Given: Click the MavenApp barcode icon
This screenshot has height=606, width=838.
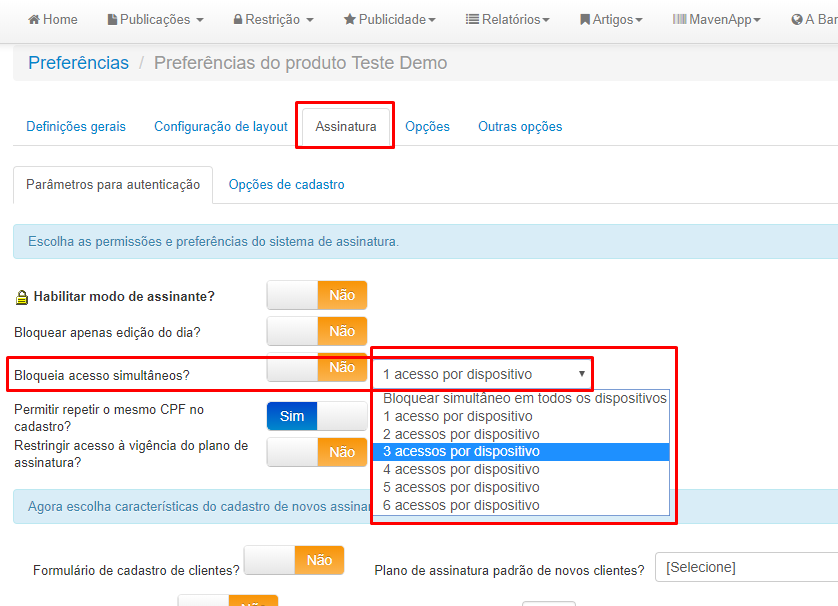Looking at the screenshot, I should coord(679,20).
